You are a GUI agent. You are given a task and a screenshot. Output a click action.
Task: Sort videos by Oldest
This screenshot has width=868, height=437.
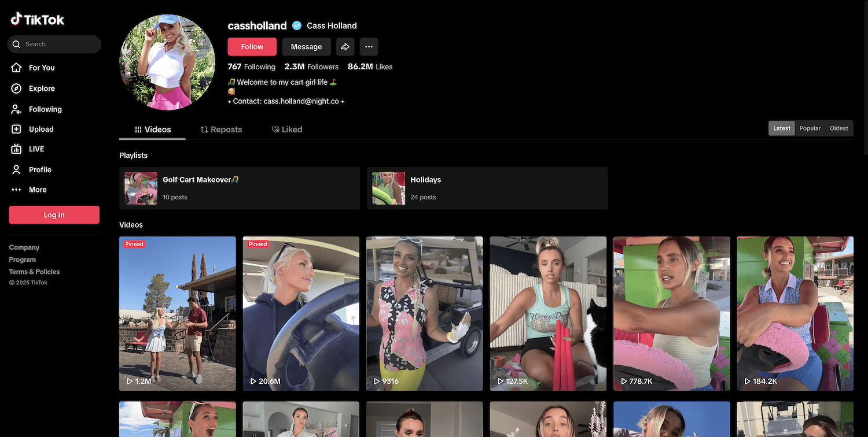(x=838, y=128)
